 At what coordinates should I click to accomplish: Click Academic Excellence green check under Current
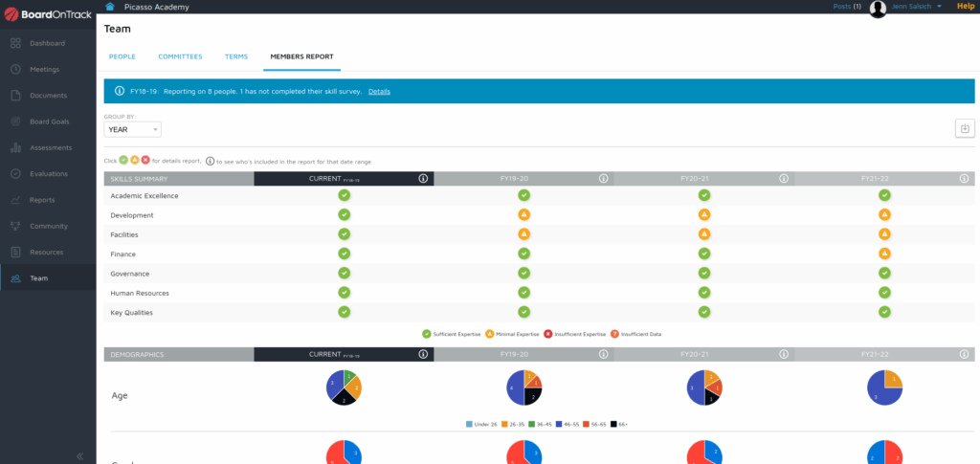[x=344, y=196]
